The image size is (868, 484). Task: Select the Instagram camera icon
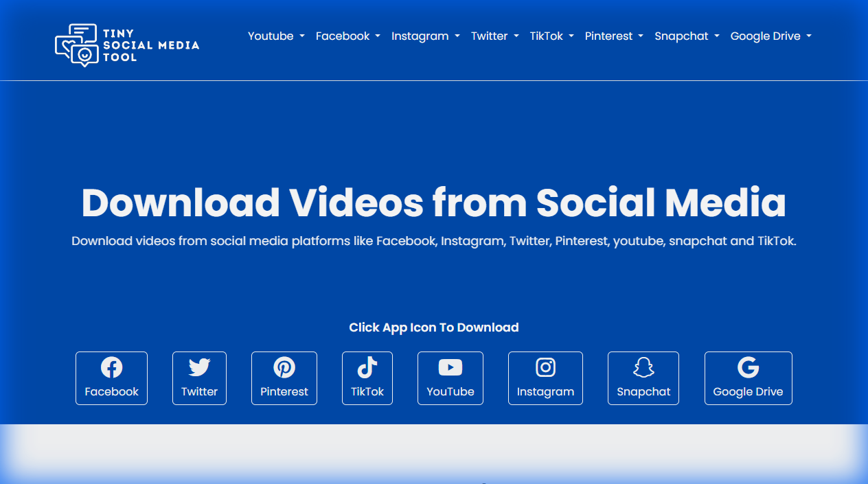click(x=545, y=367)
